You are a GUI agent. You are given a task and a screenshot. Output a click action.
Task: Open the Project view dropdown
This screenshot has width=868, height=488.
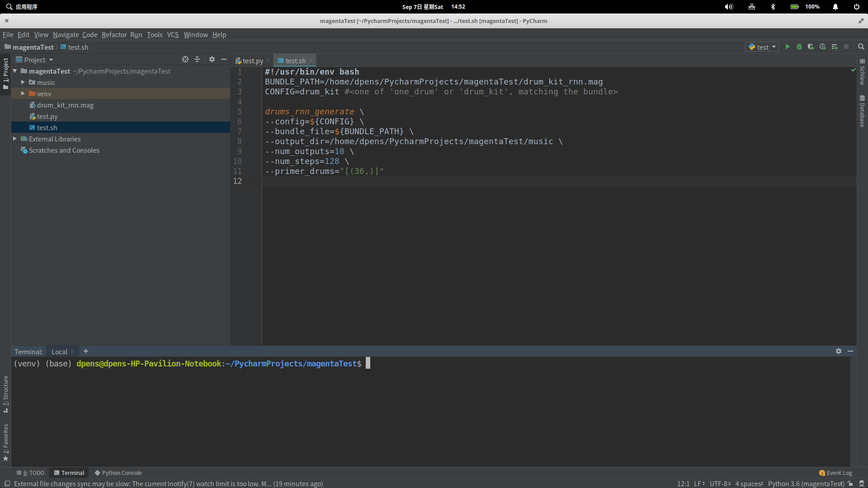tap(35, 60)
